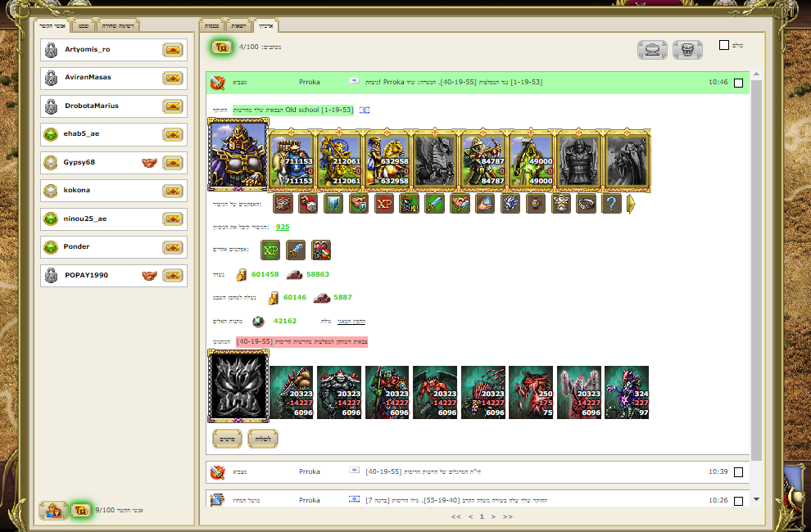Open the archive tab (ארכיון)
This screenshot has width=811, height=532.
tap(266, 26)
